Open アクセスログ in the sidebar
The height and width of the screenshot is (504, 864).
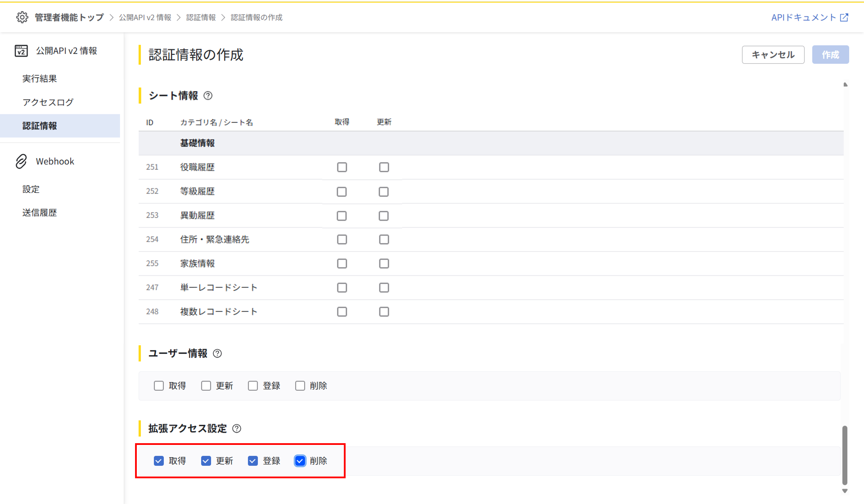(x=48, y=102)
